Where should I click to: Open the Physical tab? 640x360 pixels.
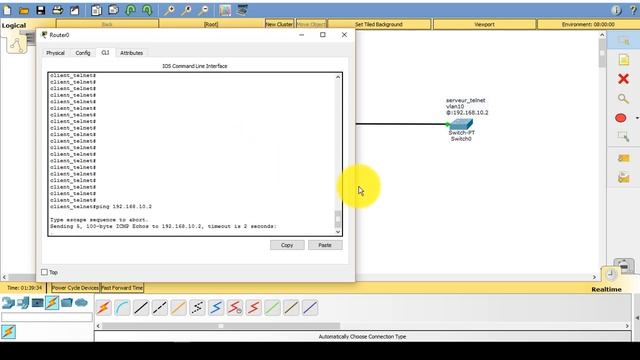pyautogui.click(x=55, y=53)
